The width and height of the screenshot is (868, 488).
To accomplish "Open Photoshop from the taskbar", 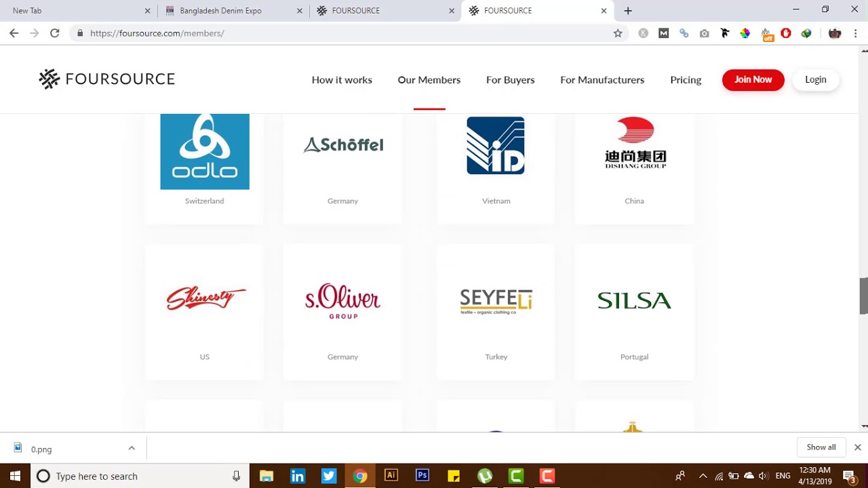I will [422, 476].
